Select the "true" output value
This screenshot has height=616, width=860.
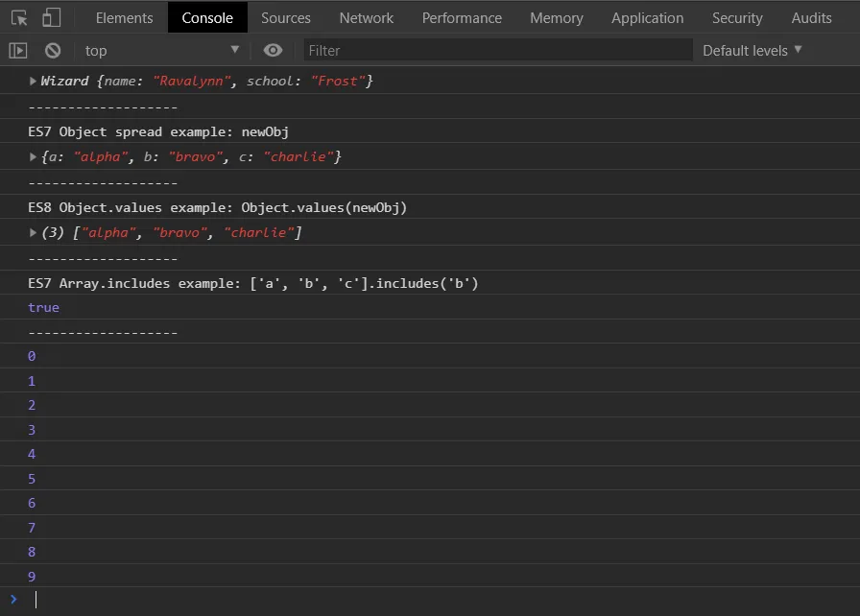pyautogui.click(x=43, y=307)
